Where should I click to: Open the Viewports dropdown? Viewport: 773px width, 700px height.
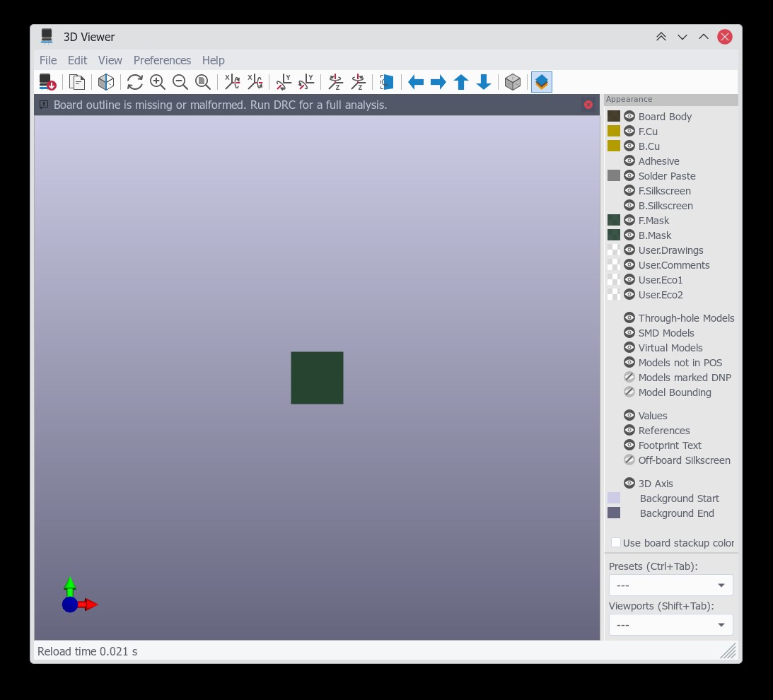[671, 624]
